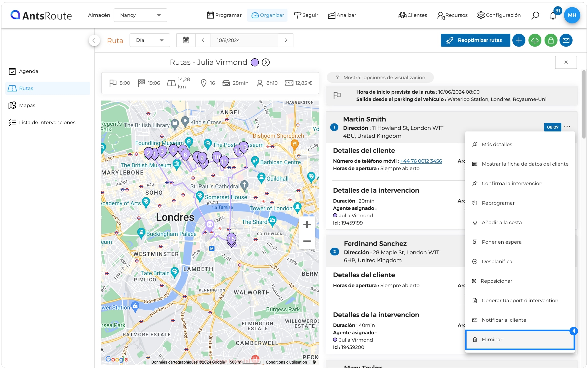Select Mapas in the sidebar
The width and height of the screenshot is (588, 370).
tap(48, 105)
